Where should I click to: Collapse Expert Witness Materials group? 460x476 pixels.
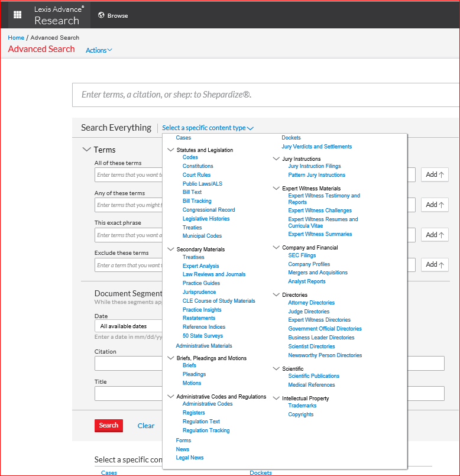pos(276,188)
